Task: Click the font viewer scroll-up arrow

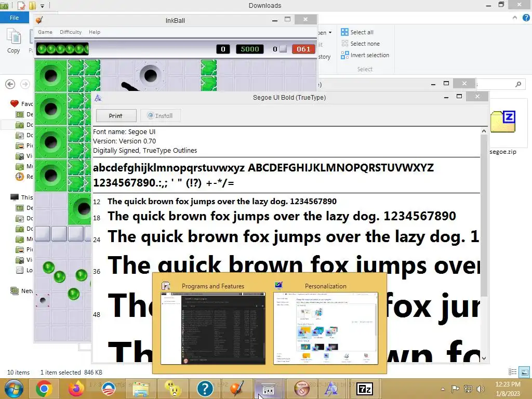Action: pos(484,131)
